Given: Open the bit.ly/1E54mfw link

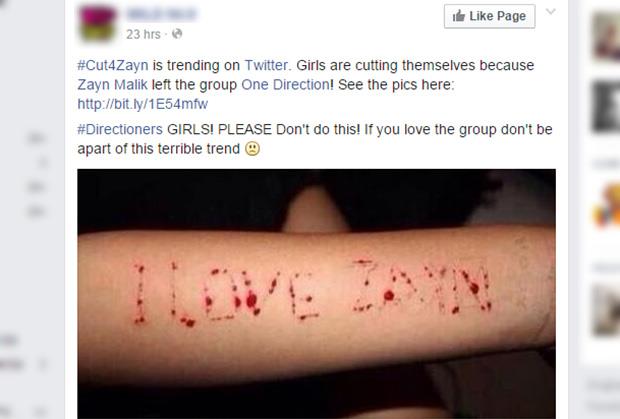Looking at the screenshot, I should (x=142, y=104).
